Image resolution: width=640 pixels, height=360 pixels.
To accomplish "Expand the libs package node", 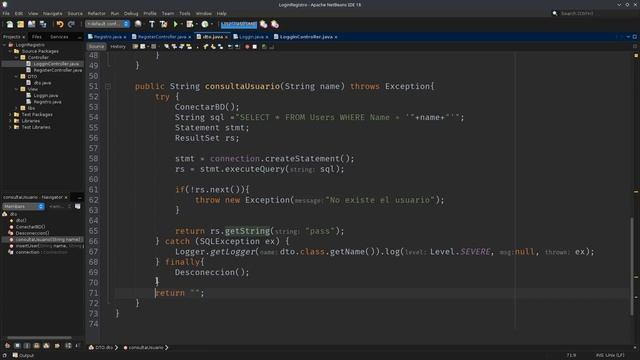I will (16, 108).
